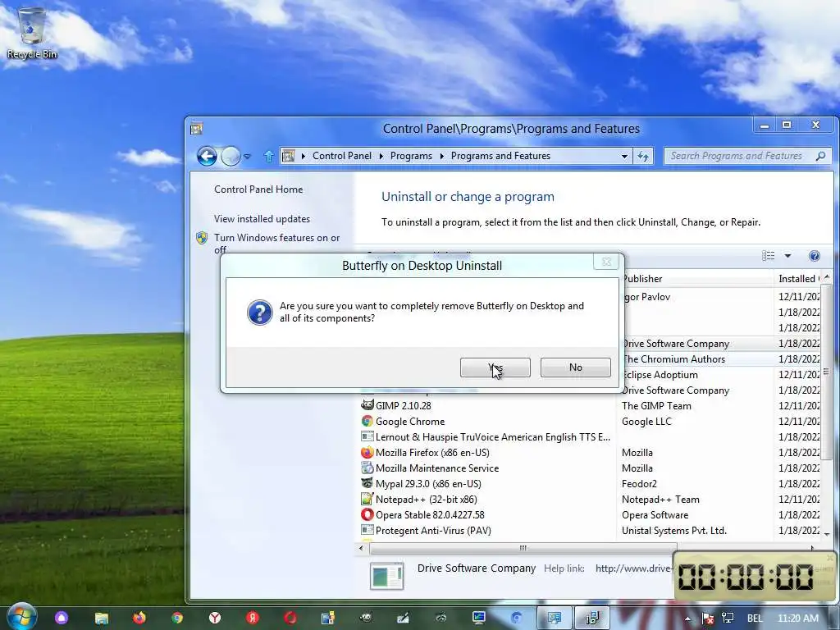Click the Unistal Systems Pvt. Ltd. cell

pos(674,531)
